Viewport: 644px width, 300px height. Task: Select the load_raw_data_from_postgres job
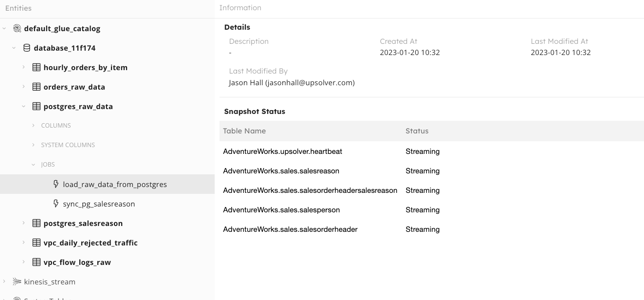(115, 184)
